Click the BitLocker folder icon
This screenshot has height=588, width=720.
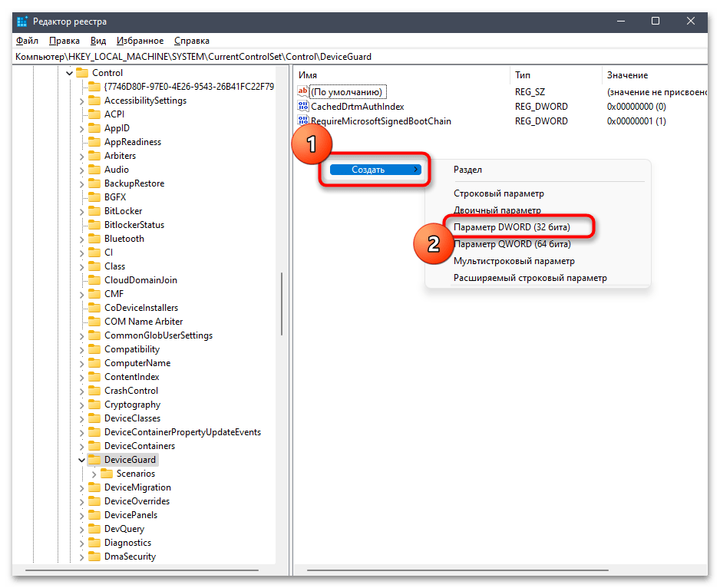tap(94, 211)
